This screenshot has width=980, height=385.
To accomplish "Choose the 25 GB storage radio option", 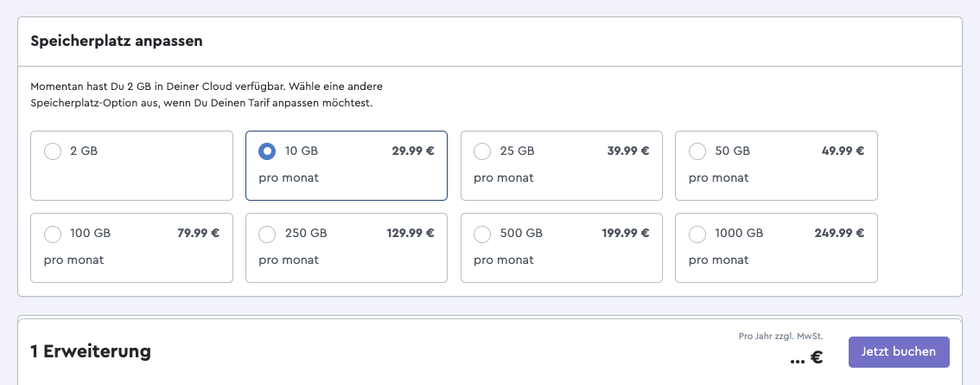I will 482,151.
